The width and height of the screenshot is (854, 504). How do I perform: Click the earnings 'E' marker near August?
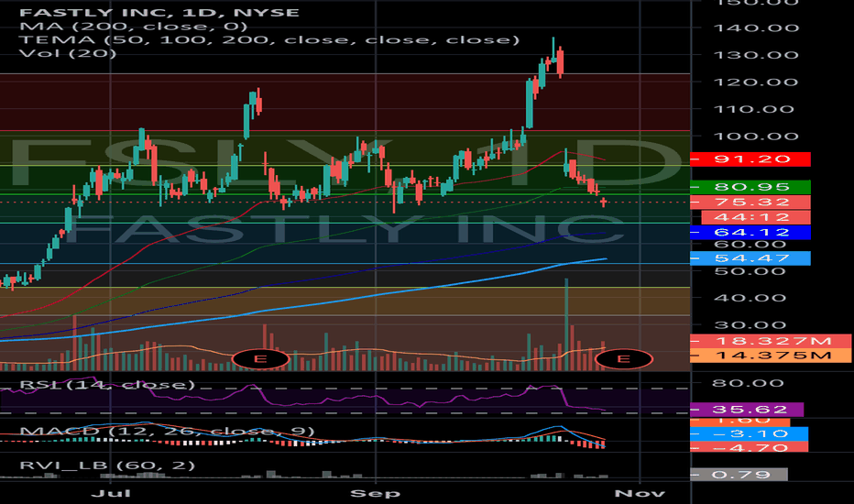260,358
